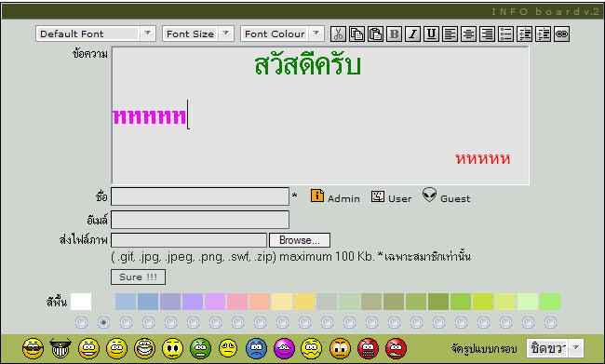
Task: Click the image file path field
Action: pyautogui.click(x=189, y=240)
